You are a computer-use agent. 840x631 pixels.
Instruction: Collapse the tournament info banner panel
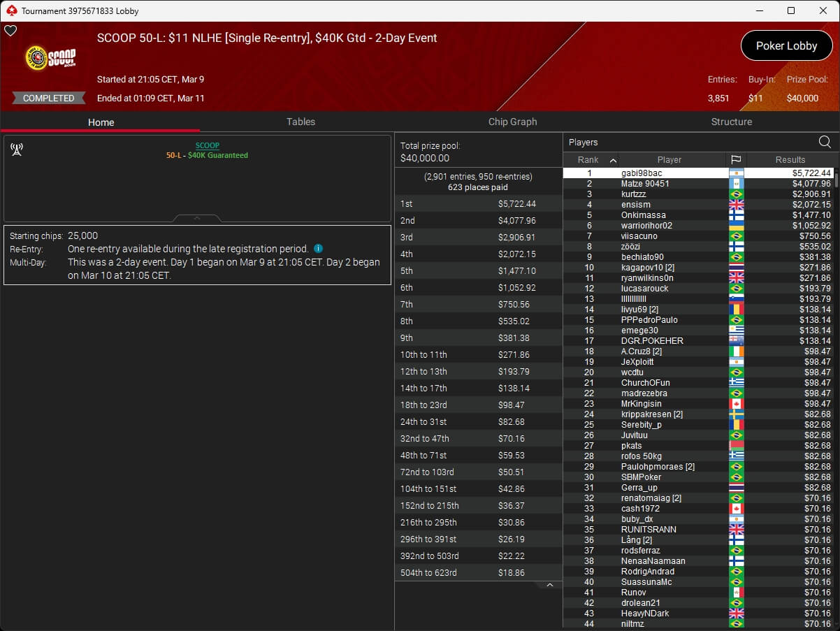pos(197,219)
